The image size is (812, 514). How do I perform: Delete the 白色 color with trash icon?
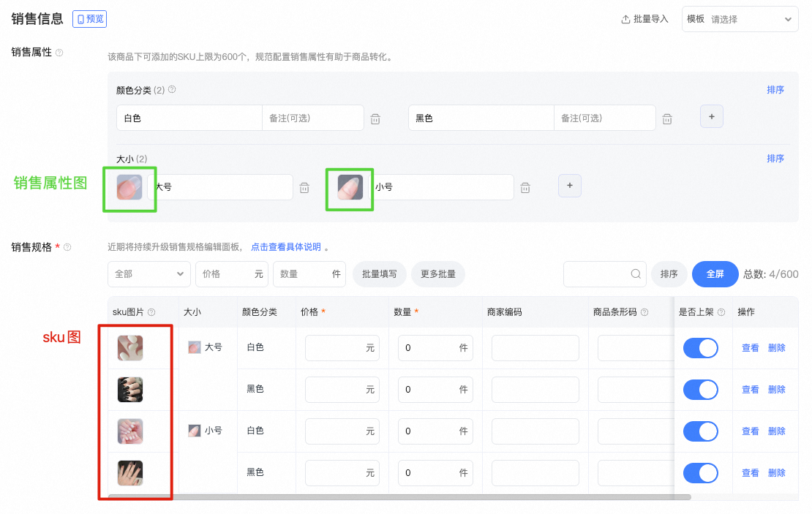(375, 119)
